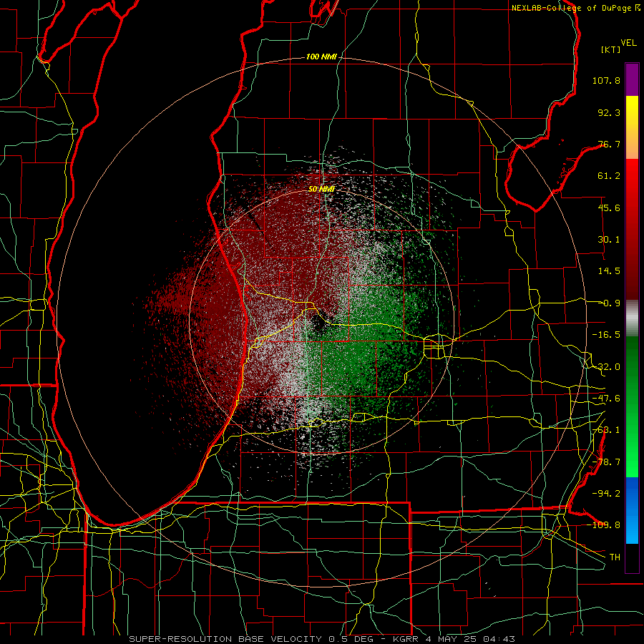Select the -94.2 velocity scale value
Image resolution: width=644 pixels, height=644 pixels.
click(x=606, y=494)
